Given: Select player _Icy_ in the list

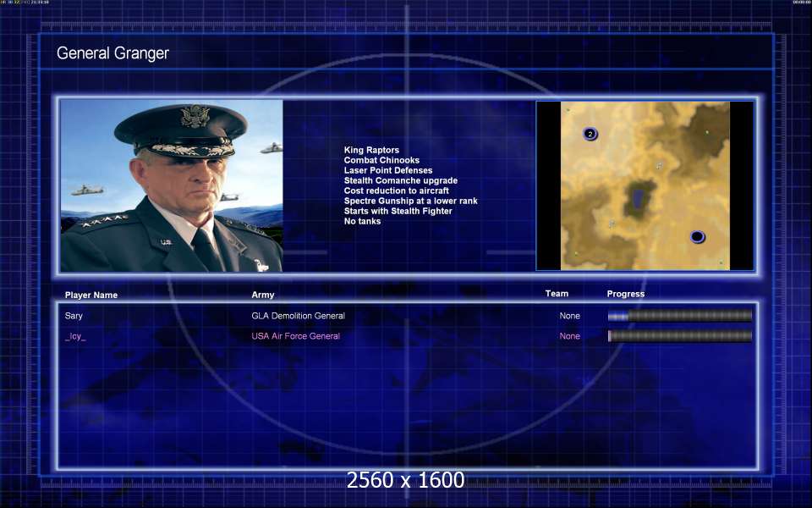Looking at the screenshot, I should pos(75,336).
